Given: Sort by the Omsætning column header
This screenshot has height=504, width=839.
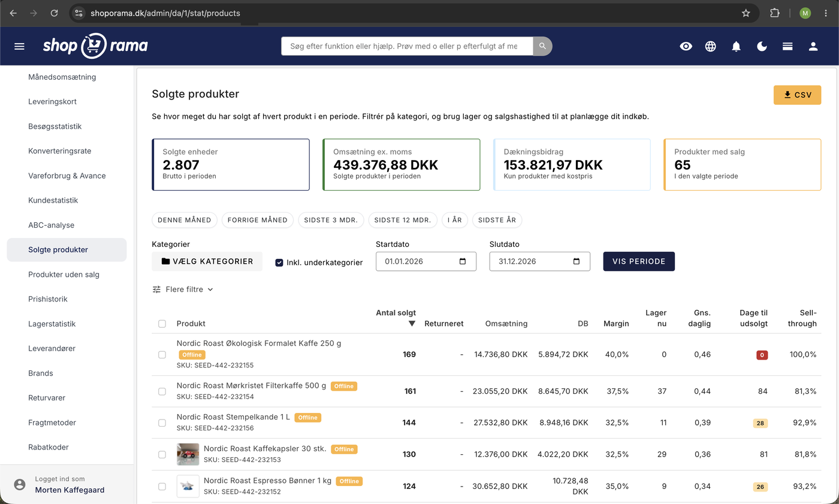Looking at the screenshot, I should point(506,324).
